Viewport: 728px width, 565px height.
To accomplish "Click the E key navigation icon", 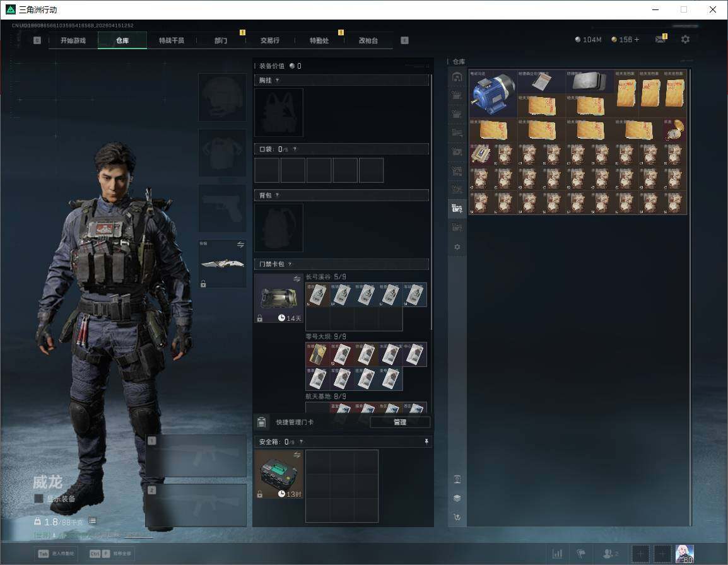I will [404, 40].
